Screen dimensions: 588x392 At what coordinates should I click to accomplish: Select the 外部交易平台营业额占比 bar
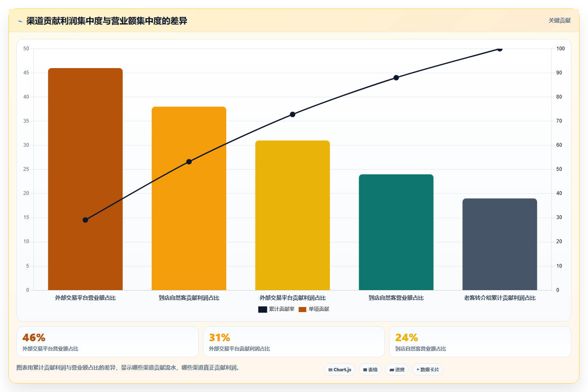pos(85,179)
